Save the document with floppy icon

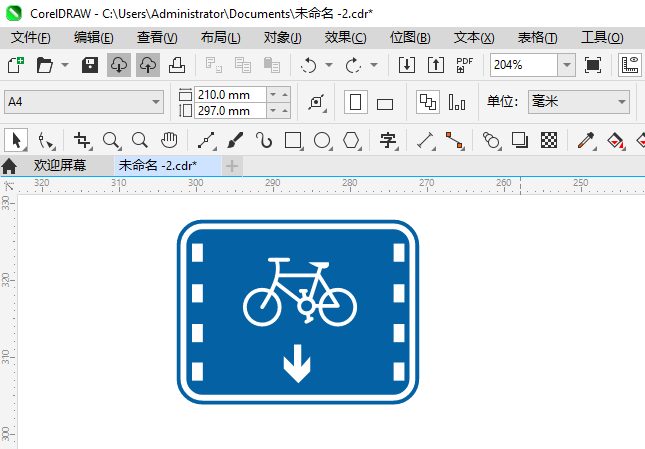(x=90, y=65)
